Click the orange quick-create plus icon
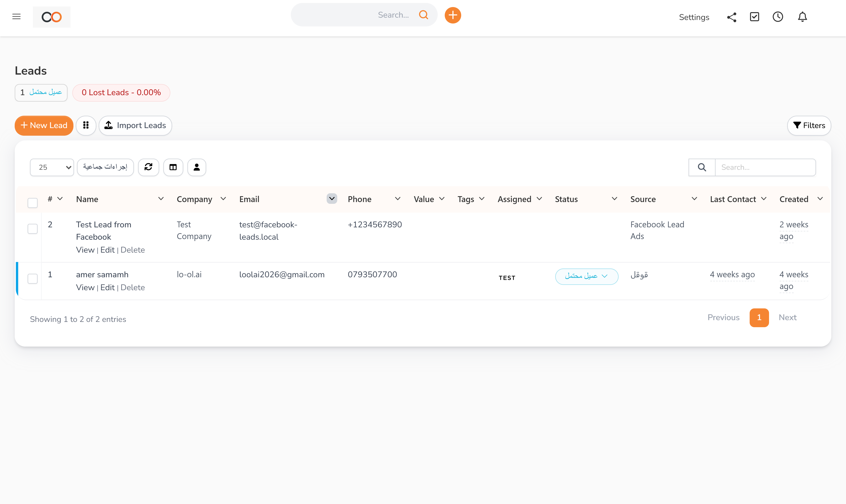846x504 pixels. 452,15
